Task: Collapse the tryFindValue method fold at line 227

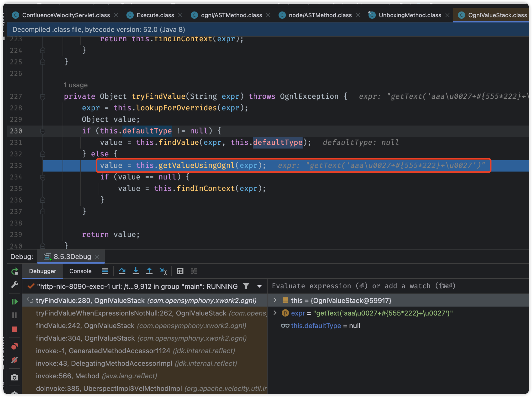Action: pos(43,97)
